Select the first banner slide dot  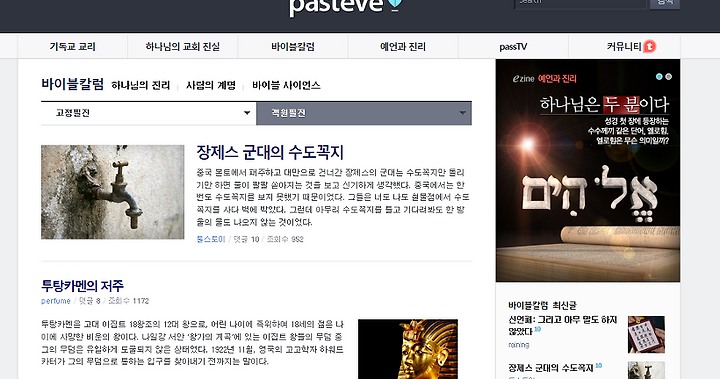pos(659,77)
